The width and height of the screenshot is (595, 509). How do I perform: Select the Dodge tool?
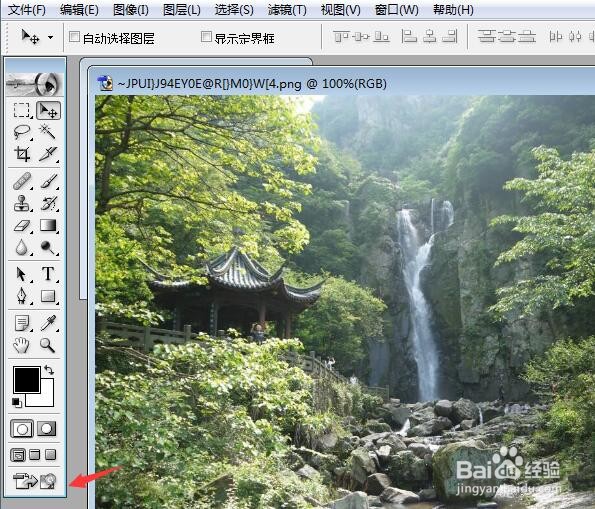(48, 247)
